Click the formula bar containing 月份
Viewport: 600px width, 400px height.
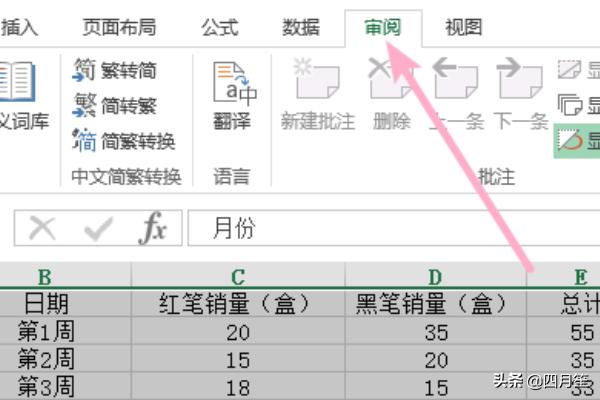click(x=394, y=228)
